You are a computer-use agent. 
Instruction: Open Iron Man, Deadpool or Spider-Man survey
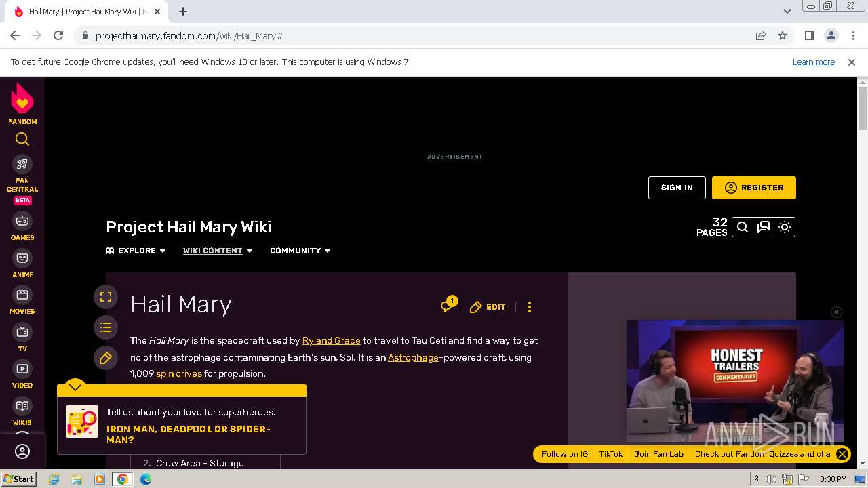pyautogui.click(x=189, y=434)
